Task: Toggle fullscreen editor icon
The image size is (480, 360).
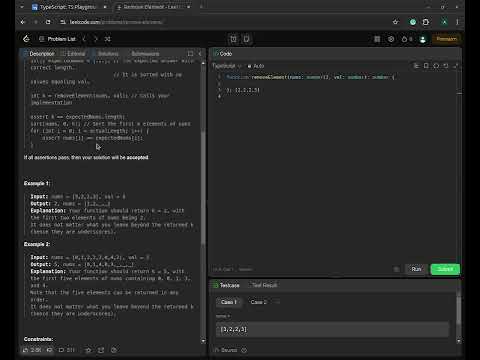Action: pos(456,66)
